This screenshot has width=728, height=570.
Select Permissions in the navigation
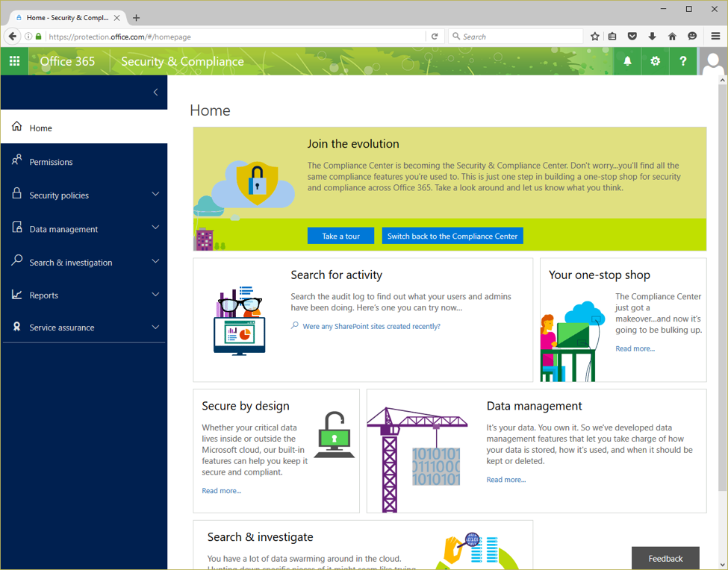tap(84, 161)
